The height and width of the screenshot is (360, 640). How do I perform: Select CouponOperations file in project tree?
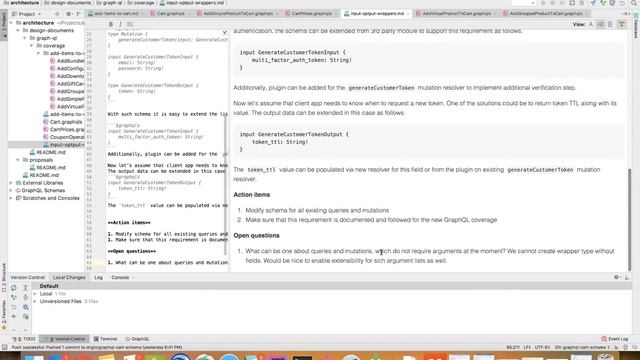(x=64, y=137)
